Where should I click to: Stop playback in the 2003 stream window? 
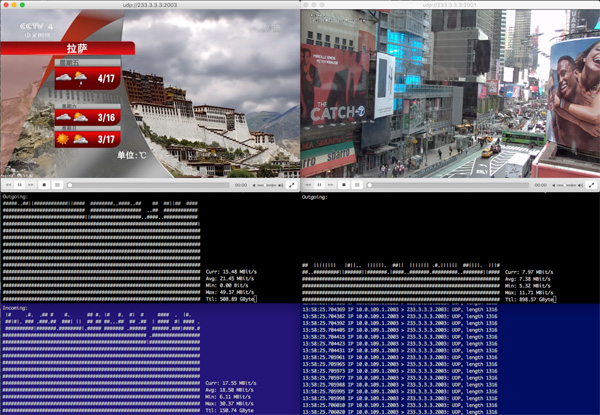click(44, 185)
